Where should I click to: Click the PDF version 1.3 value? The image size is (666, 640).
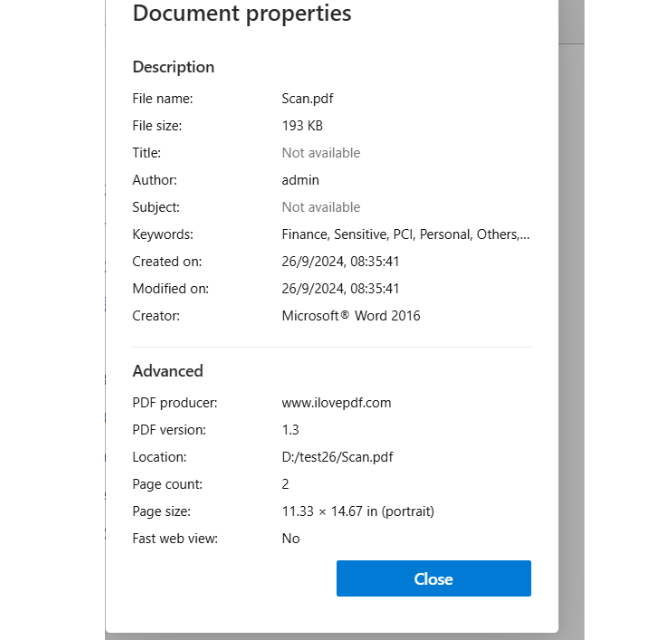(291, 430)
